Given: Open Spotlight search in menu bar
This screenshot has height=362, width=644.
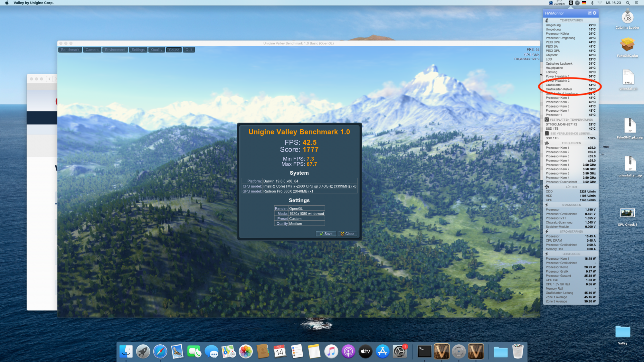Looking at the screenshot, I should click(x=628, y=3).
